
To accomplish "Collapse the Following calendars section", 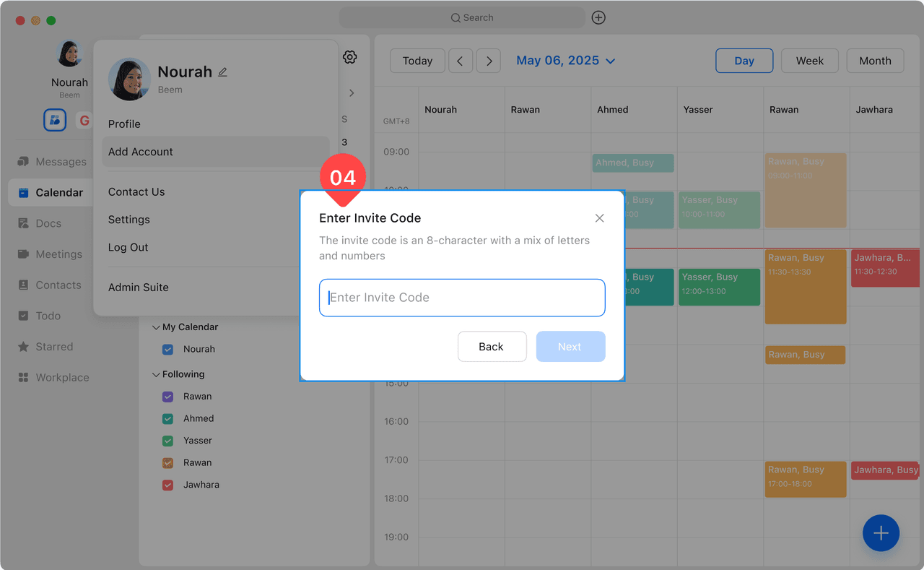I will tap(156, 375).
